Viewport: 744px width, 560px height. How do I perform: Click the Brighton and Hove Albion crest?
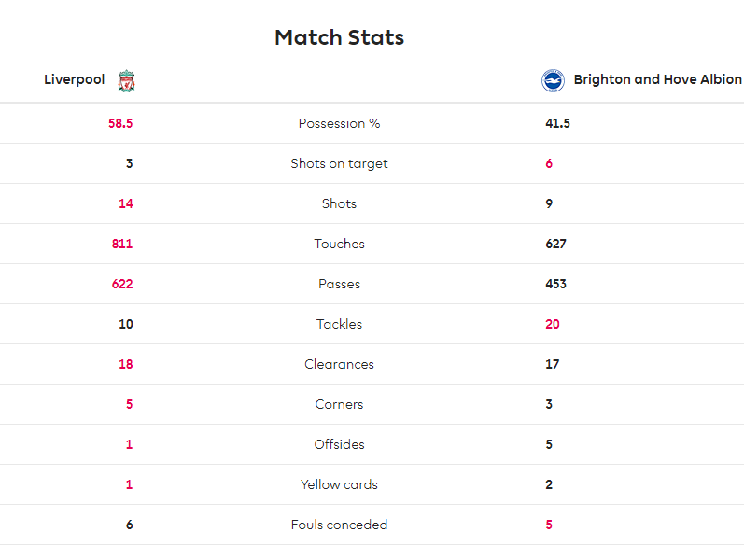tap(553, 80)
